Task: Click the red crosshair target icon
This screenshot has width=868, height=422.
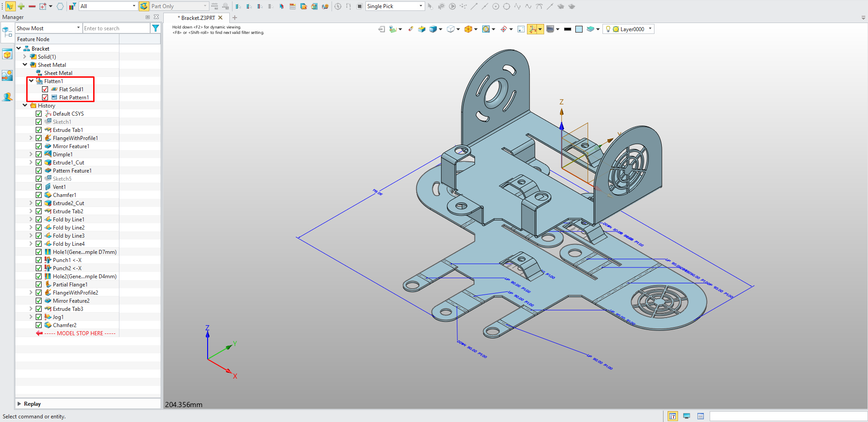Action: coord(503,29)
